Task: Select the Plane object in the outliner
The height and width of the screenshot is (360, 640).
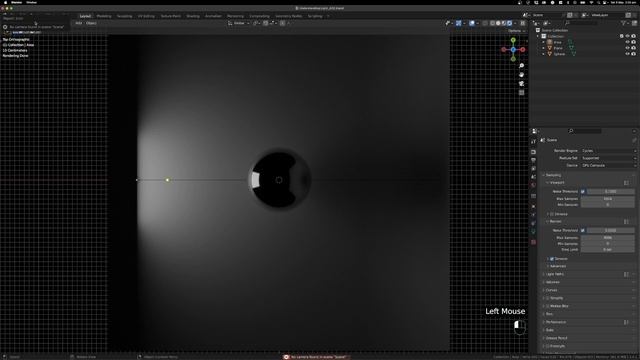Action: 558,48
